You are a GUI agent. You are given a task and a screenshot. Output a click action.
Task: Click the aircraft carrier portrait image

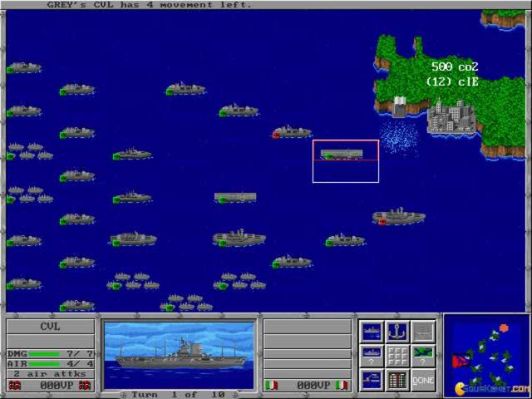180,355
